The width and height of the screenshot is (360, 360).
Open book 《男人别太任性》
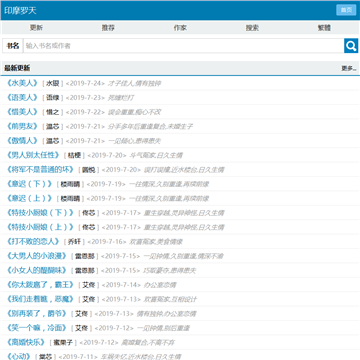point(33,155)
